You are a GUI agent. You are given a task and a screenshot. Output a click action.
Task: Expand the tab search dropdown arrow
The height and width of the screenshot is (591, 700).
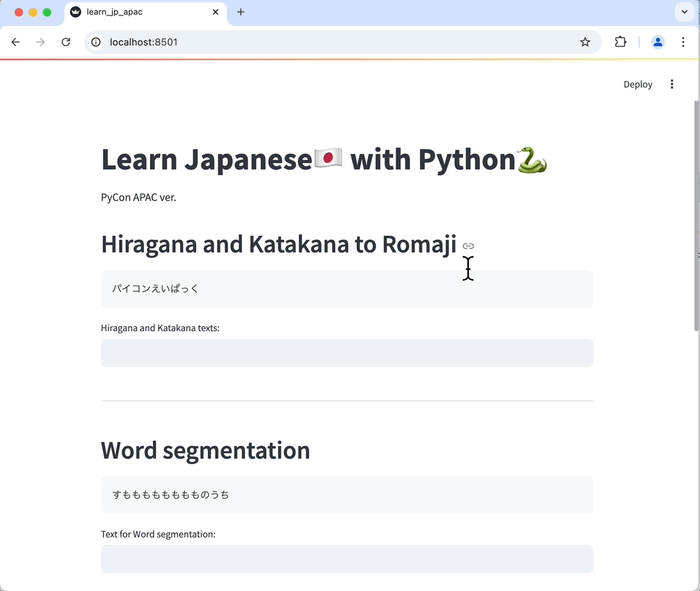(685, 12)
